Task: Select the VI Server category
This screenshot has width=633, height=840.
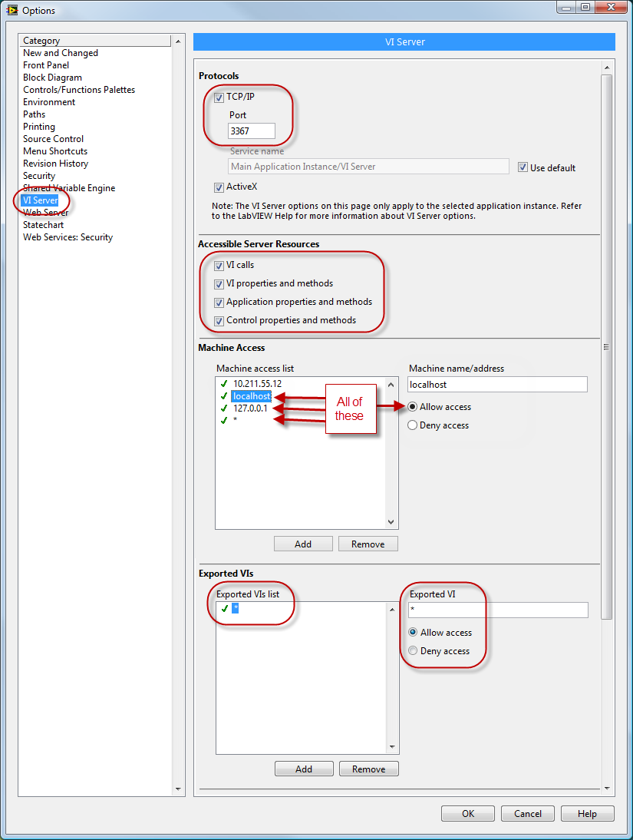Action: point(40,200)
